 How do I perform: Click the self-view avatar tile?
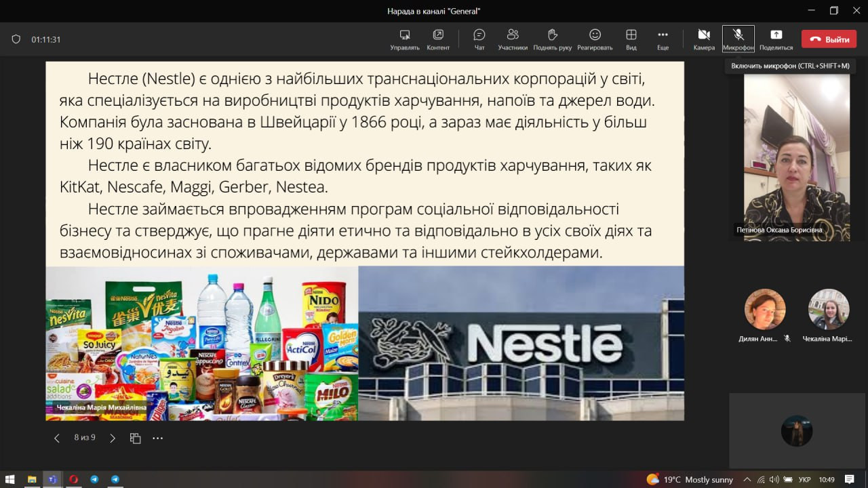tap(797, 431)
